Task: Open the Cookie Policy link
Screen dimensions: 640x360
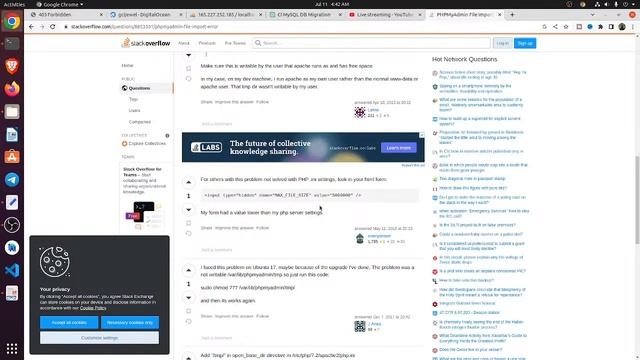Action: click(93, 308)
